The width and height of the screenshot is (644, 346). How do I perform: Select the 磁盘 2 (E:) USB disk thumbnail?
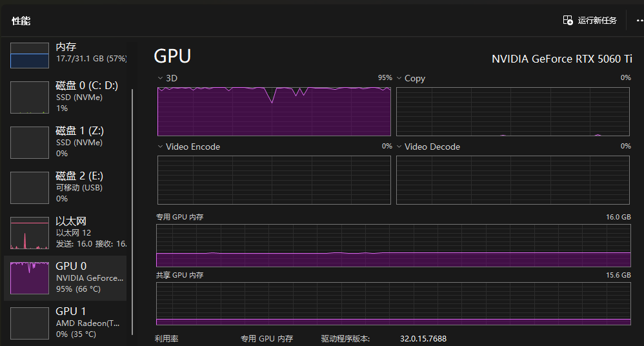point(30,188)
